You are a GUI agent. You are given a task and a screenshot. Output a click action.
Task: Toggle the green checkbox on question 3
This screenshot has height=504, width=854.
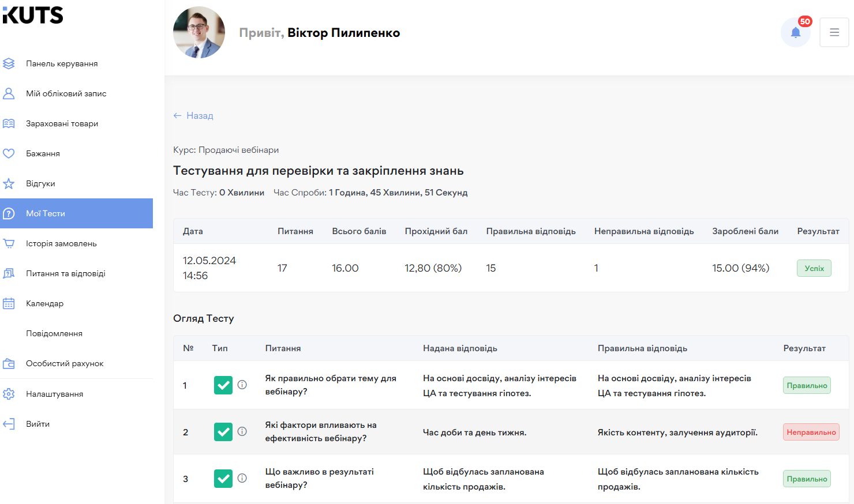pyautogui.click(x=223, y=478)
